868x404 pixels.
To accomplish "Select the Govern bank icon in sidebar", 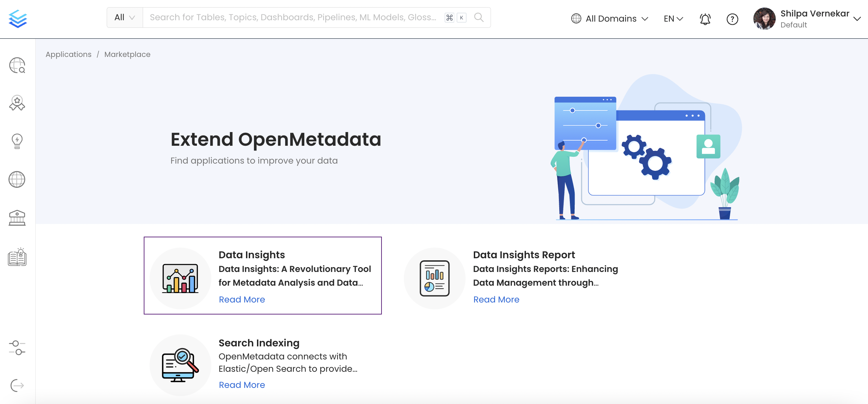I will 17,218.
